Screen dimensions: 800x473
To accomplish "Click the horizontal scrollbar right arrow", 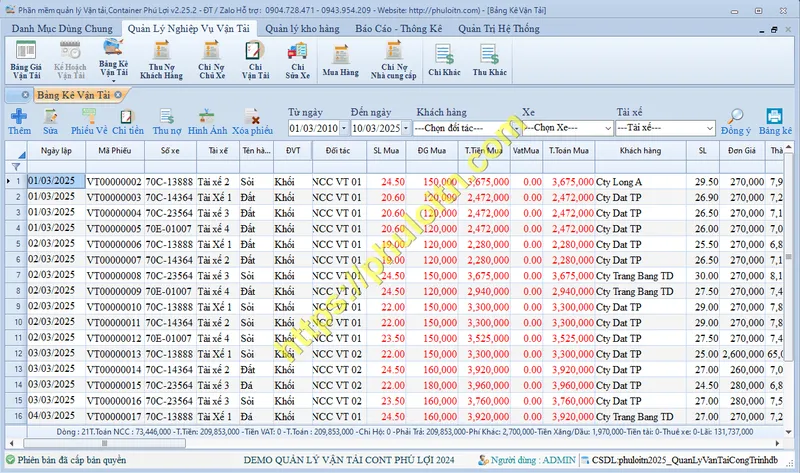I will pos(778,443).
